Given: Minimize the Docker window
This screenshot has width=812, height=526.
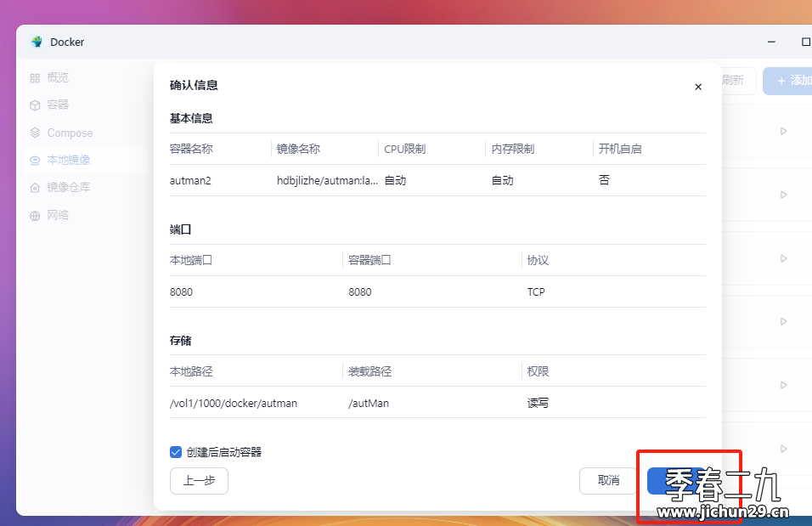Looking at the screenshot, I should pyautogui.click(x=771, y=42).
